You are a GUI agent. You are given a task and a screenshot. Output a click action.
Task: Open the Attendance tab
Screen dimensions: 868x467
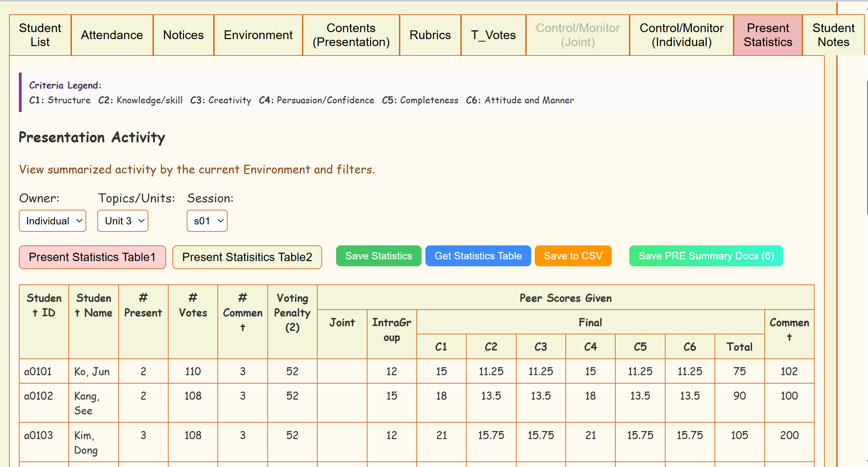click(112, 35)
